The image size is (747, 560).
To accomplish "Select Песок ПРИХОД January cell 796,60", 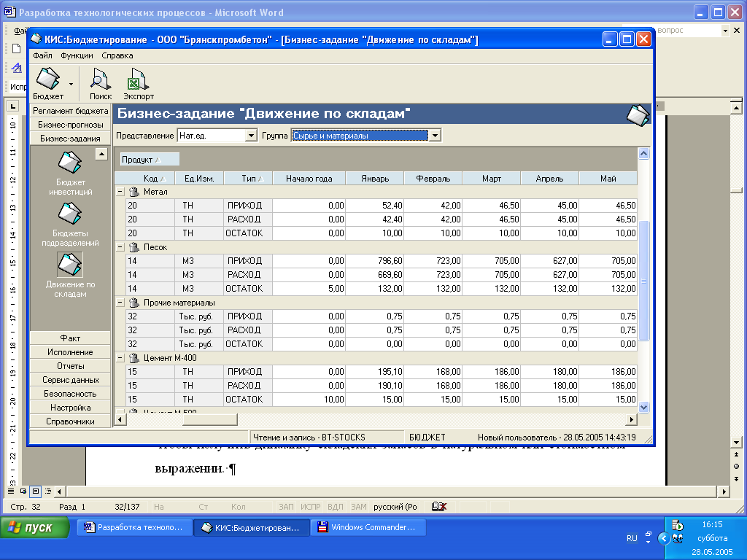I will click(374, 261).
